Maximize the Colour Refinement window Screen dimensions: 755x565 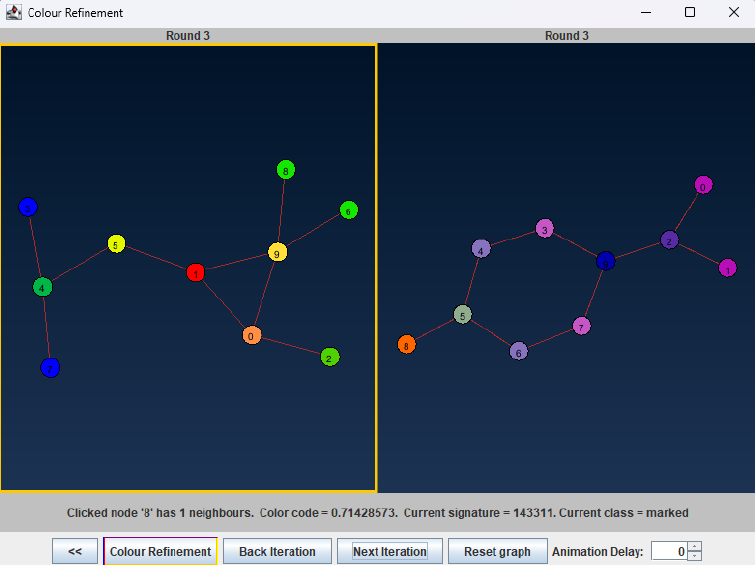point(690,12)
